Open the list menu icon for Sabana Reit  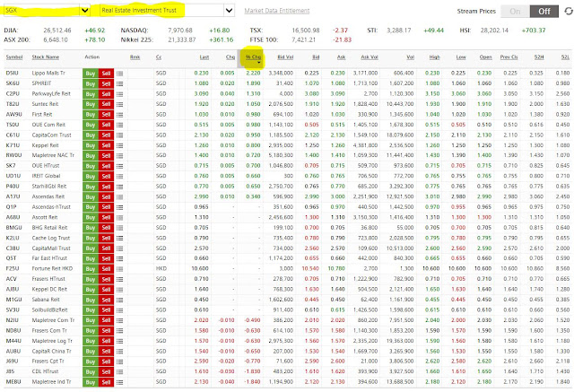(x=119, y=300)
